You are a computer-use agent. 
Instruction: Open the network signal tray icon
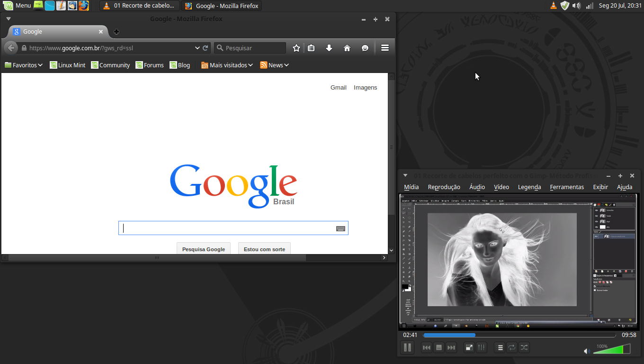(x=590, y=6)
